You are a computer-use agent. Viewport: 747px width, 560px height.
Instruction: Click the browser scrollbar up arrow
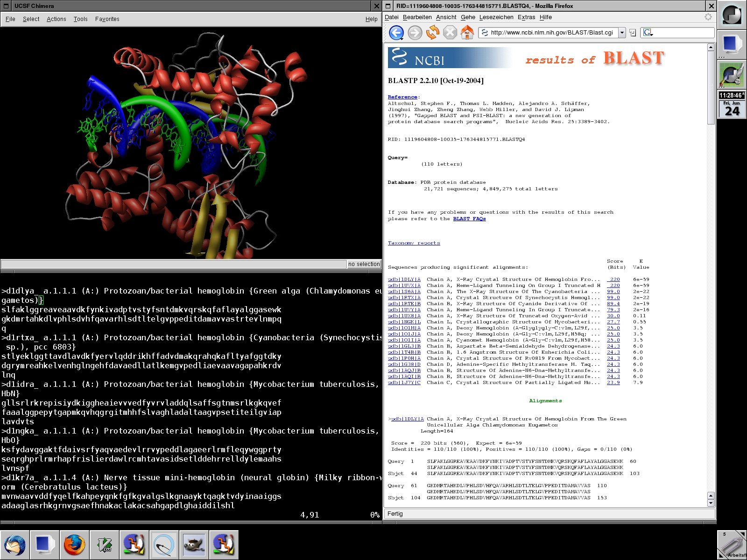click(711, 47)
